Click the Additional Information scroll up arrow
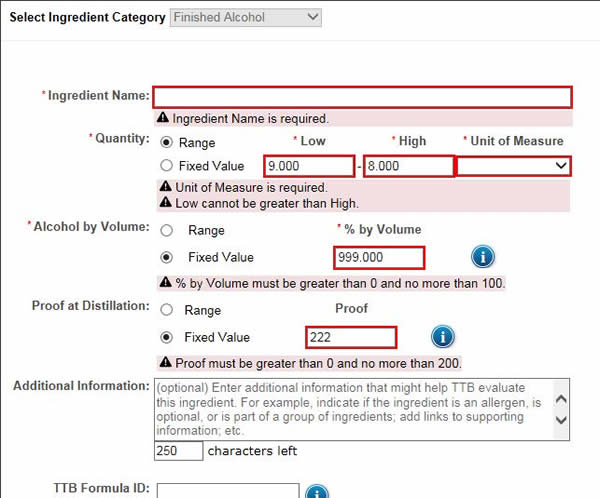 click(x=561, y=399)
